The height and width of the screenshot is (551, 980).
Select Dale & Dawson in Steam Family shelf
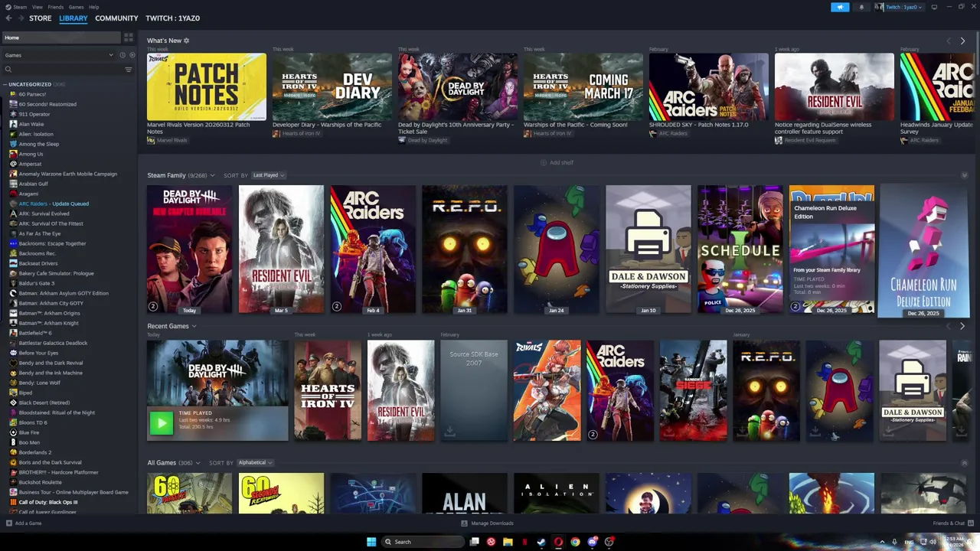tap(648, 249)
